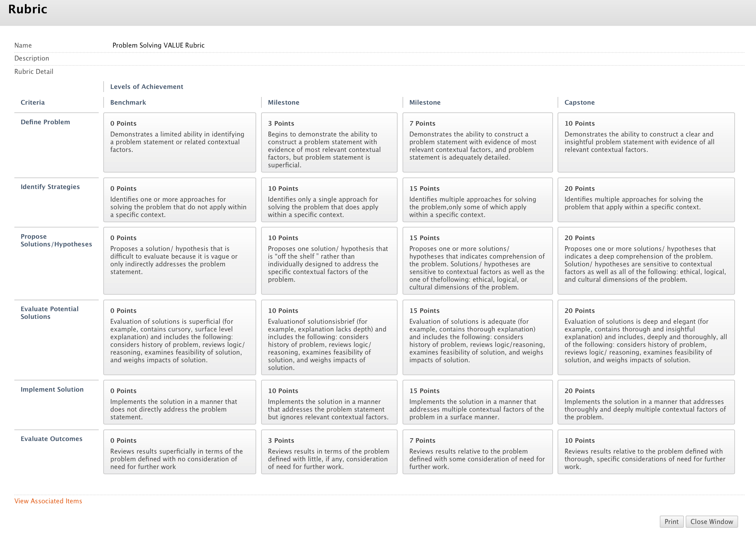Click the Levels of Achievement heading
This screenshot has height=539, width=756.
pos(147,86)
